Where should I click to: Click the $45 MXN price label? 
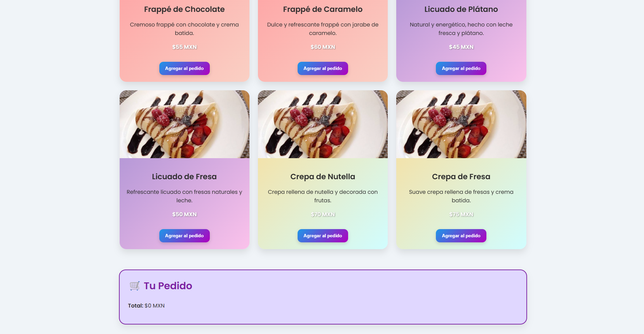pos(461,47)
